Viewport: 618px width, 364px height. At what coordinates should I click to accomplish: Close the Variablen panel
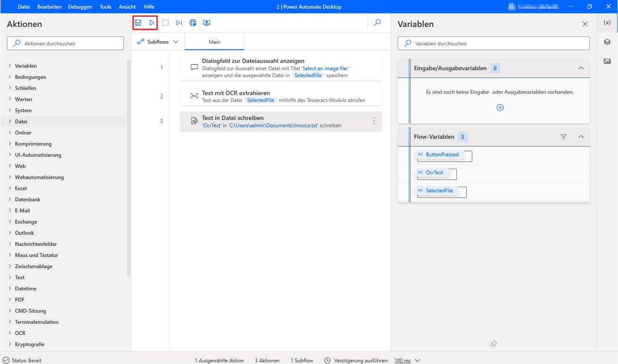point(585,24)
